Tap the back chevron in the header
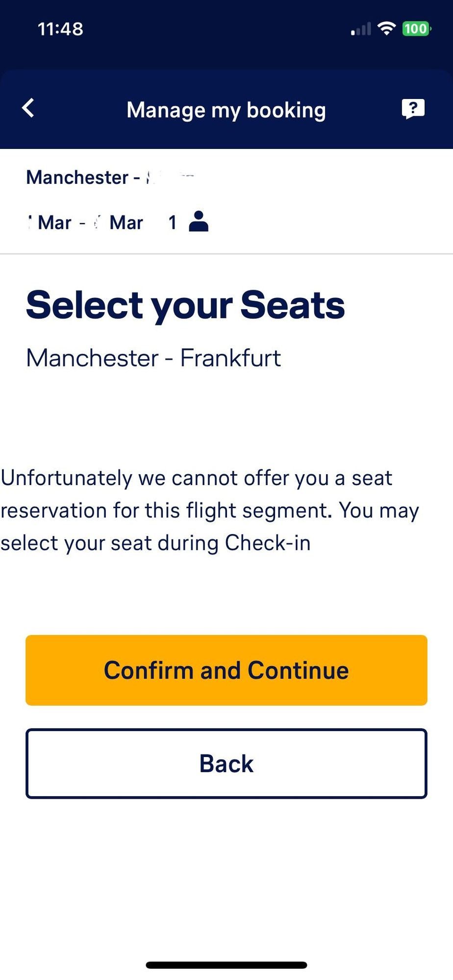 [28, 108]
